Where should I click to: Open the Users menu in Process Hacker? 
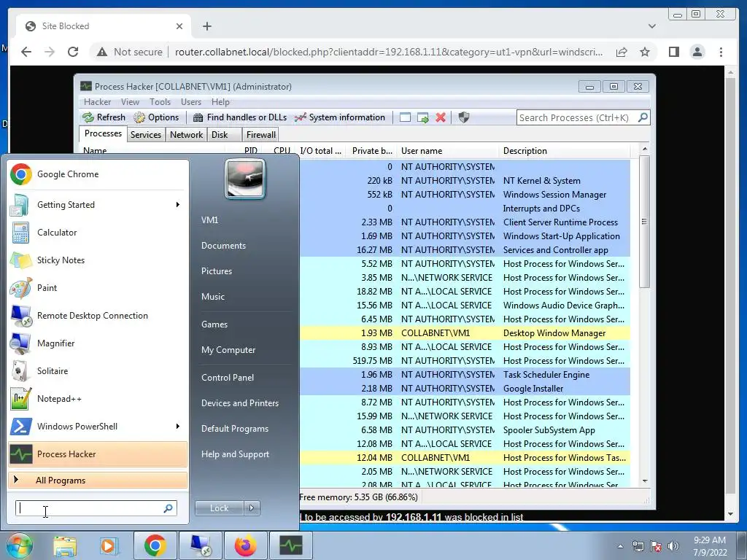(191, 102)
